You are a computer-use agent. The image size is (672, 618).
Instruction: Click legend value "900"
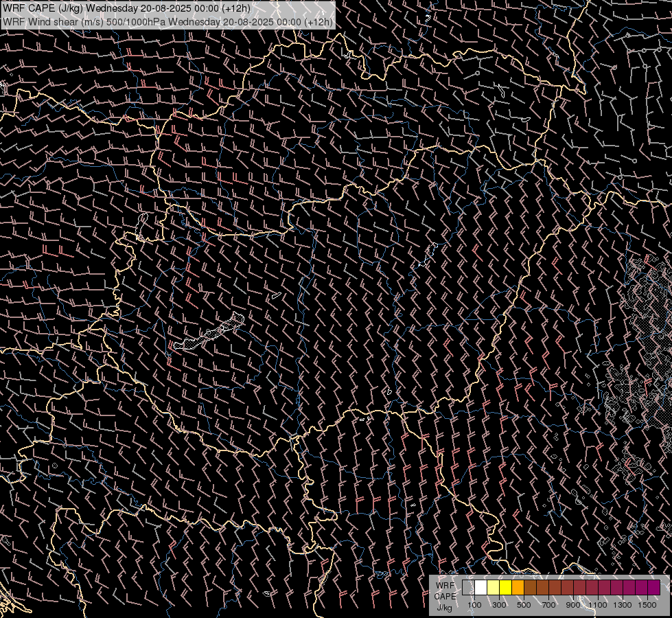pos(573,605)
